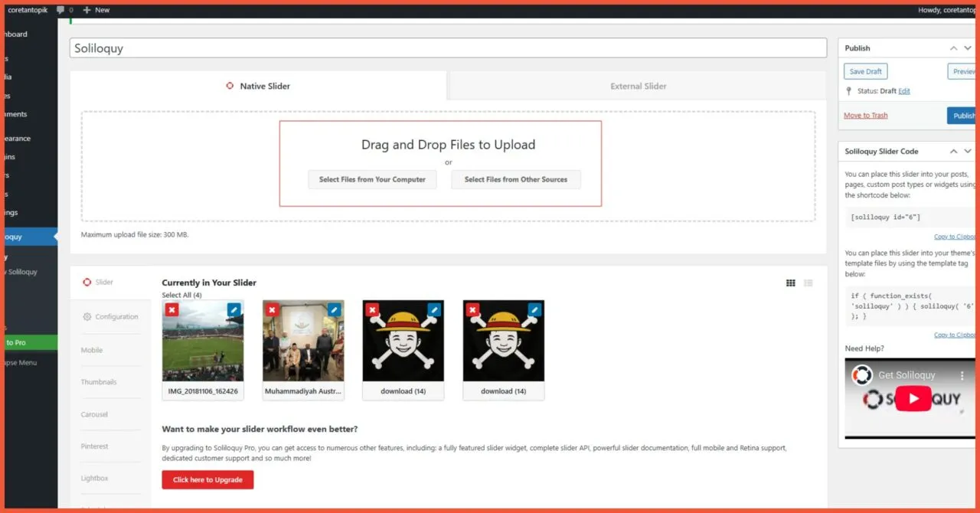Remove the IMG_20181106 slide with red X
Image resolution: width=980 pixels, height=513 pixels.
(171, 309)
